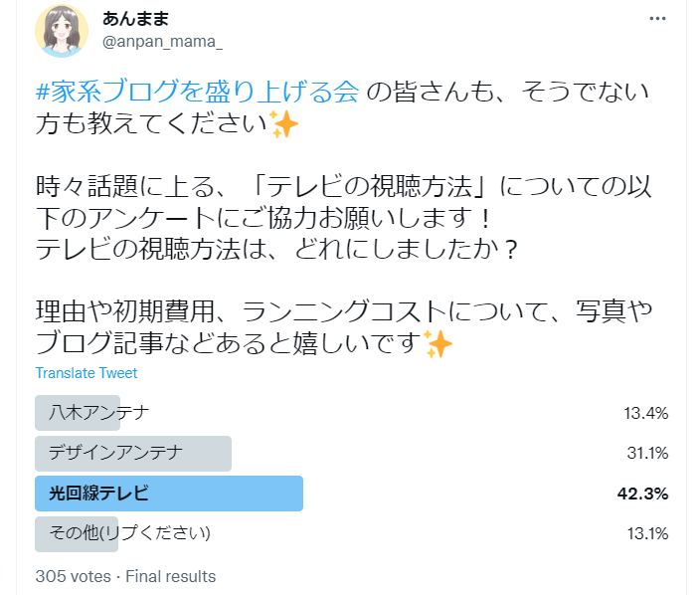Open the three-dot more options menu
The height and width of the screenshot is (595, 700).
pyautogui.click(x=657, y=19)
